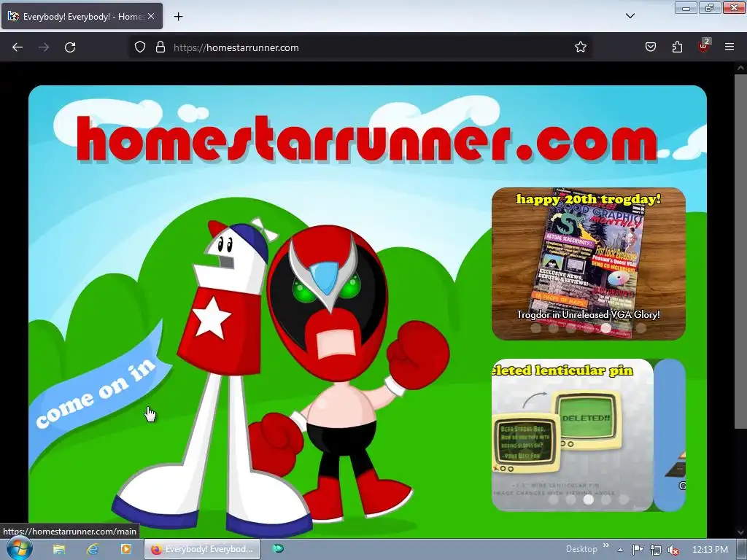Click the muted volume tray icon

click(x=673, y=550)
